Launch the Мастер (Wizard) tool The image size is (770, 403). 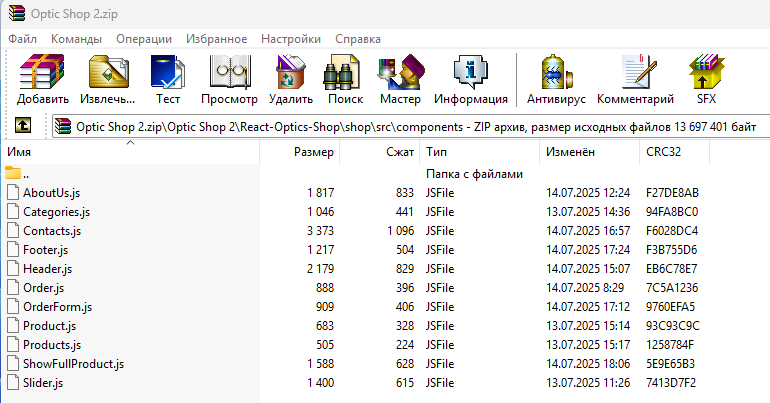point(400,79)
